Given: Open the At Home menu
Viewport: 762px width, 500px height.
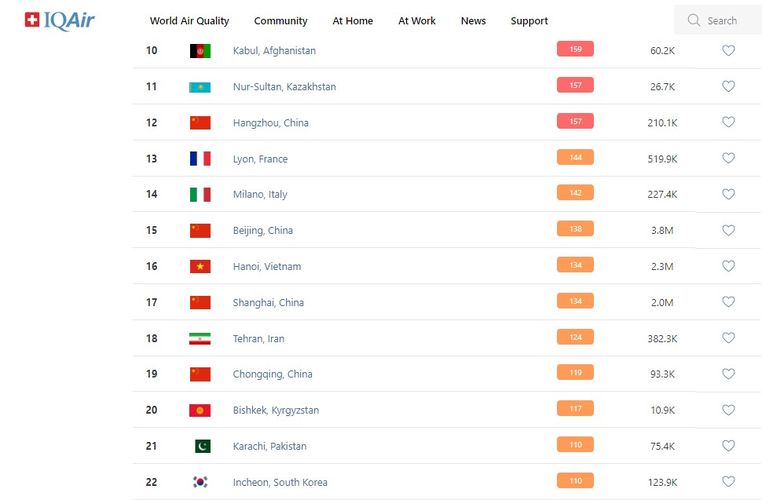Looking at the screenshot, I should (x=353, y=21).
